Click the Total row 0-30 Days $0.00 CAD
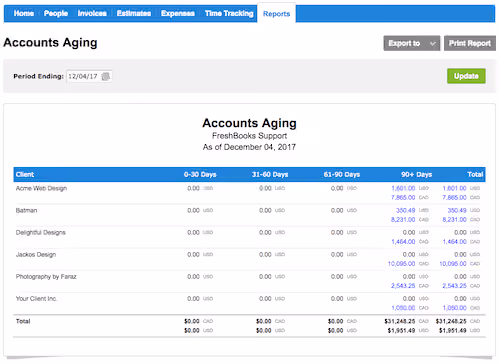The width and height of the screenshot is (500, 364). click(192, 321)
